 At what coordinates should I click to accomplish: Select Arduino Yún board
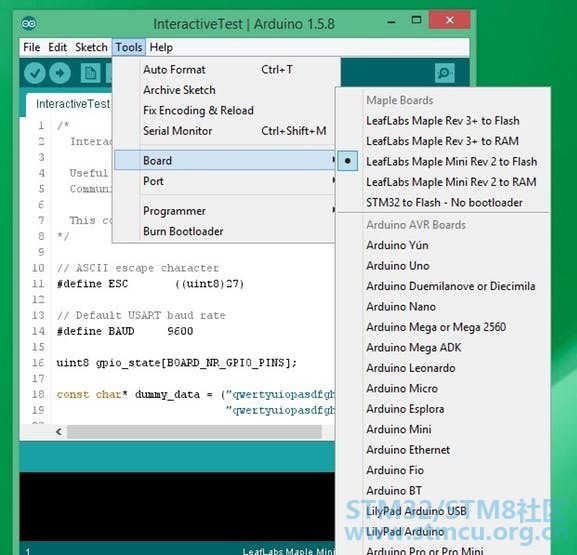(x=443, y=245)
